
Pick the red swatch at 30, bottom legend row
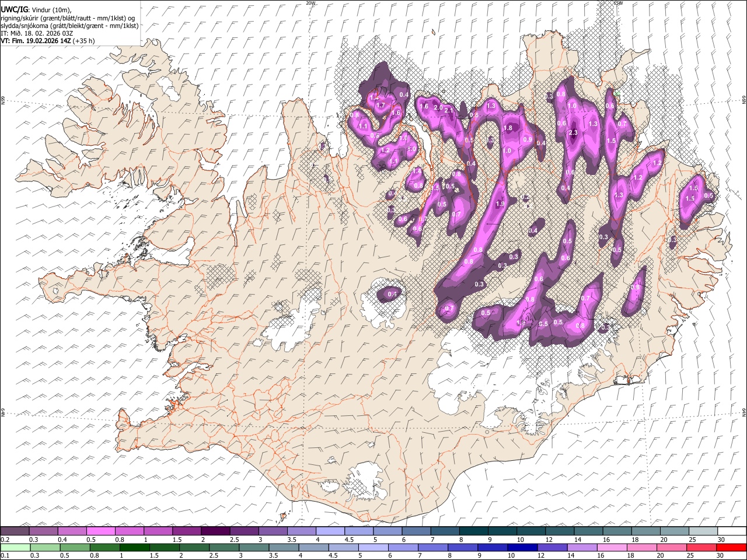click(x=731, y=547)
